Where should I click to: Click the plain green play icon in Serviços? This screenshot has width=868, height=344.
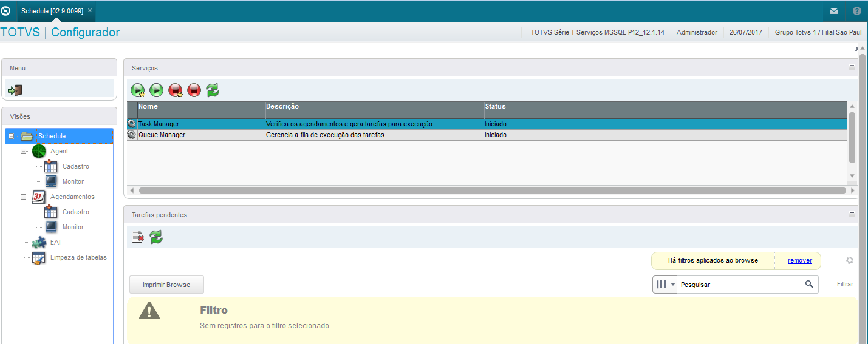[157, 90]
